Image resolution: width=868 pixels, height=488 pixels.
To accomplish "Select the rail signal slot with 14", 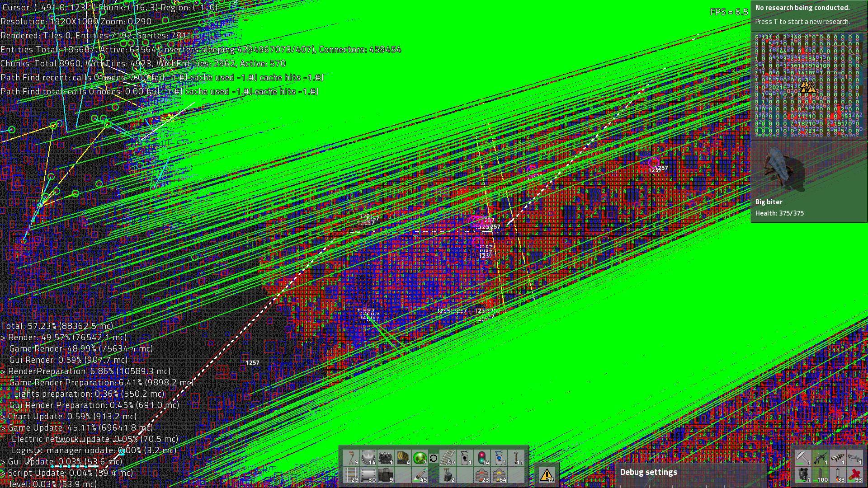I will (x=481, y=458).
